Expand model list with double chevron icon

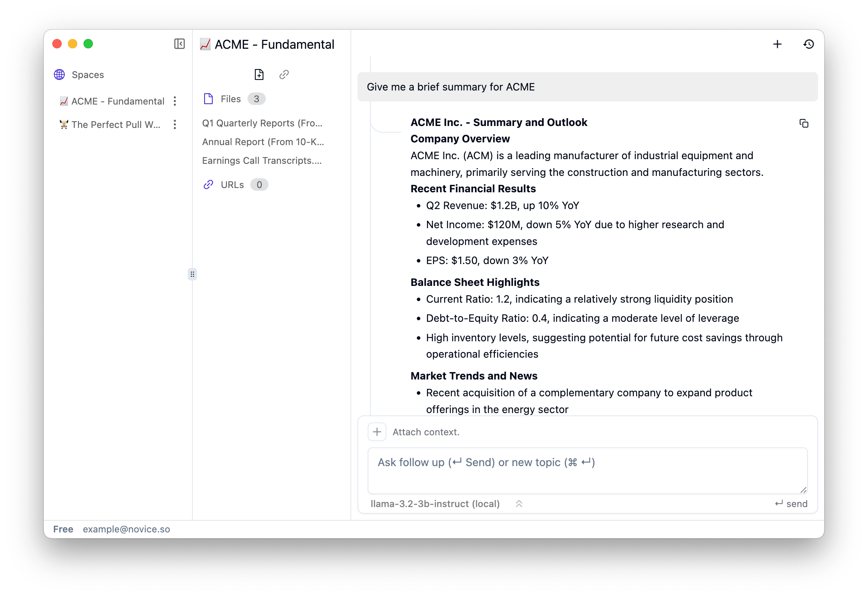point(519,504)
